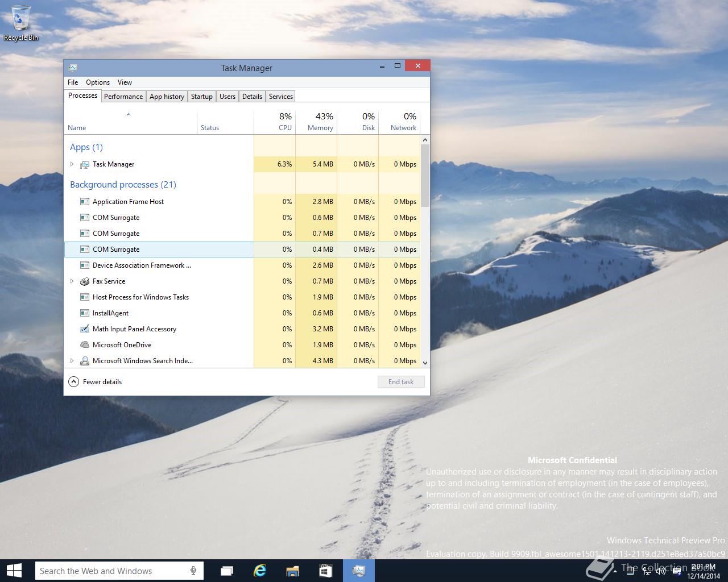Click the Device Association Framework process icon

85,265
